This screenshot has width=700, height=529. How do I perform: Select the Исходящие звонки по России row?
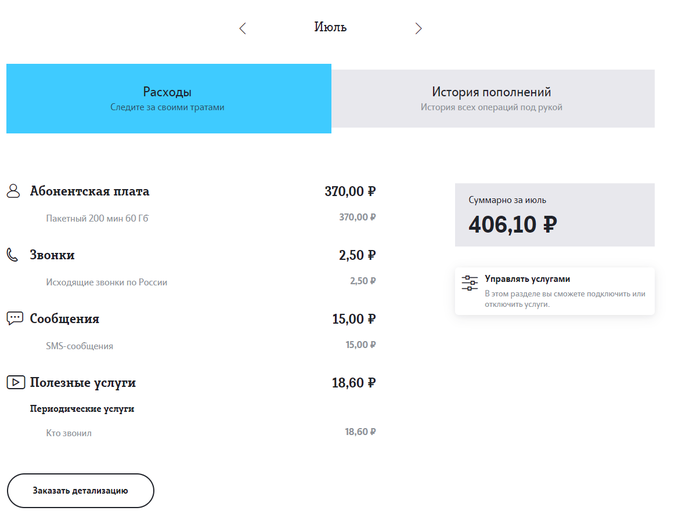[106, 282]
